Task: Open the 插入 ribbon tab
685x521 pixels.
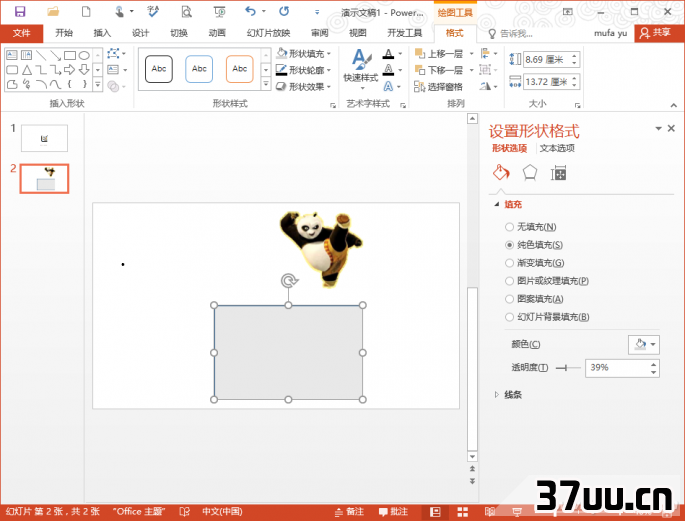Action: pos(102,33)
